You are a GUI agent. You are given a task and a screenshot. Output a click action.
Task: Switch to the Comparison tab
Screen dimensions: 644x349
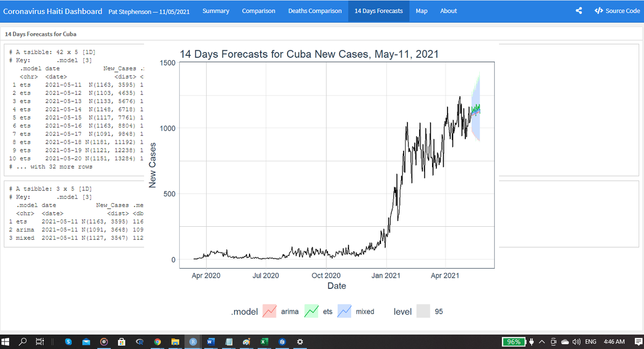point(259,11)
